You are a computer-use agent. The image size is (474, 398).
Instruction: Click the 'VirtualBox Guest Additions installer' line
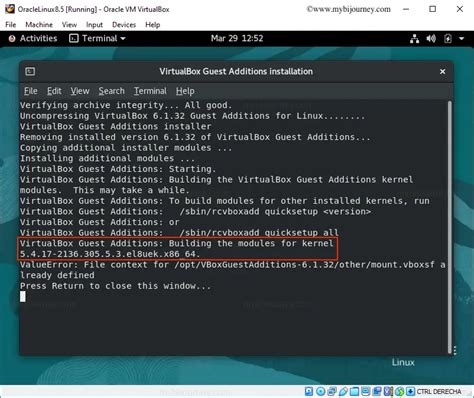point(115,127)
